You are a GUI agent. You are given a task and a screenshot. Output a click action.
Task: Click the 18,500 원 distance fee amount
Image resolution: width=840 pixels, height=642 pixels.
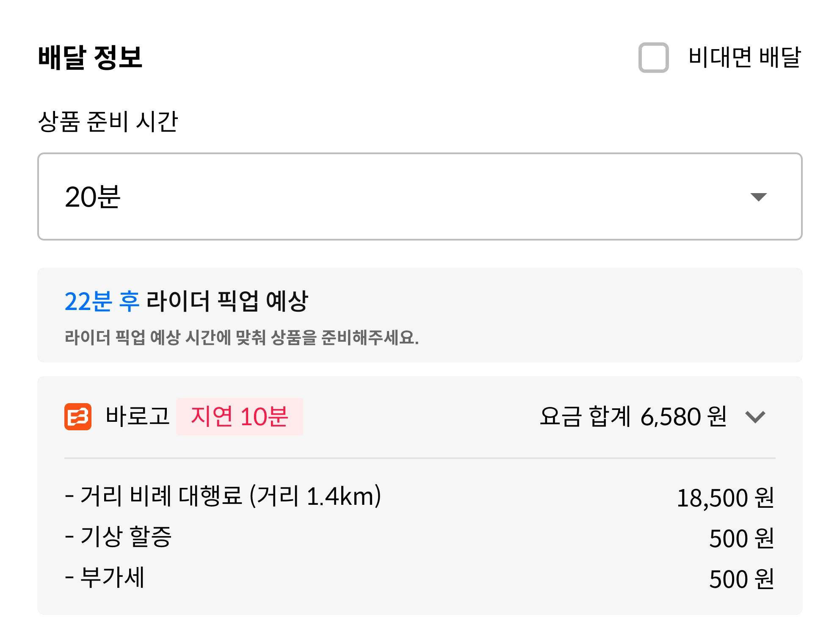pos(725,498)
